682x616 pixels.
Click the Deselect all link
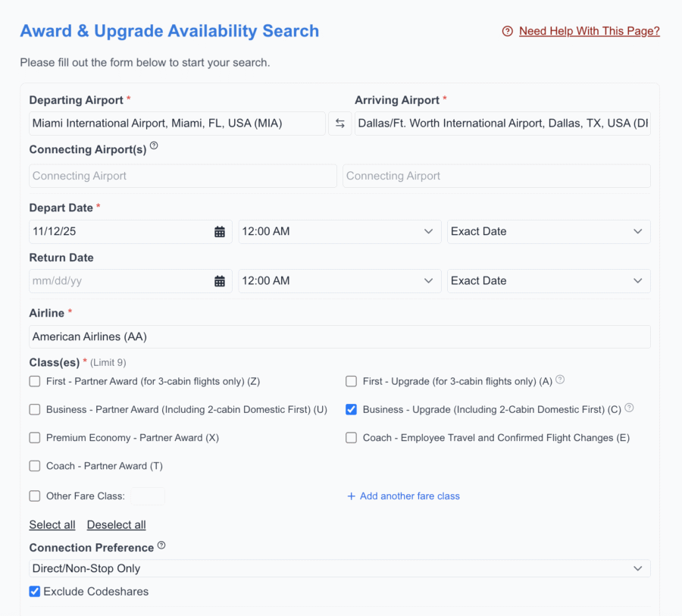116,524
